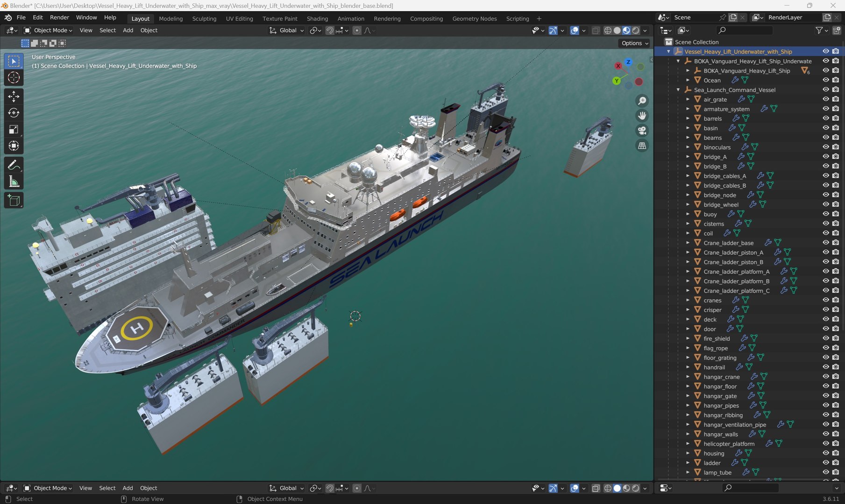Expand BOKA_Vanguard_Heavy_Lift_Ship item
Screen dimensions: 845x504
coord(688,71)
